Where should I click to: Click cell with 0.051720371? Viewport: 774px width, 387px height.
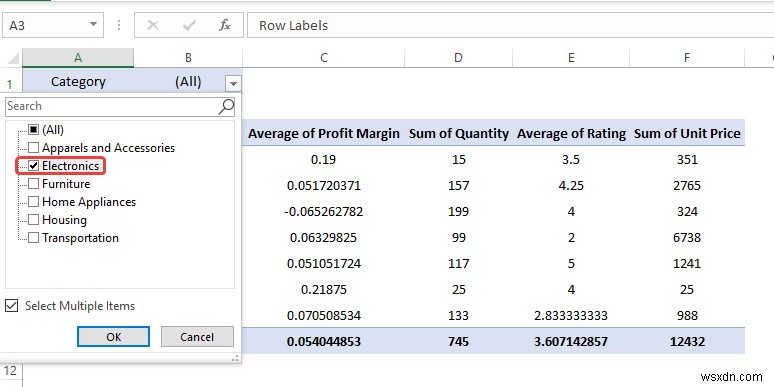click(323, 186)
